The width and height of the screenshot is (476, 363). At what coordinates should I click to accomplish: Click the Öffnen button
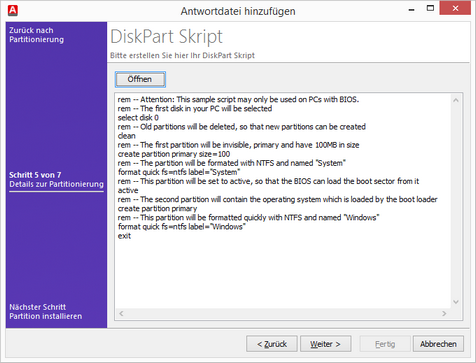140,79
